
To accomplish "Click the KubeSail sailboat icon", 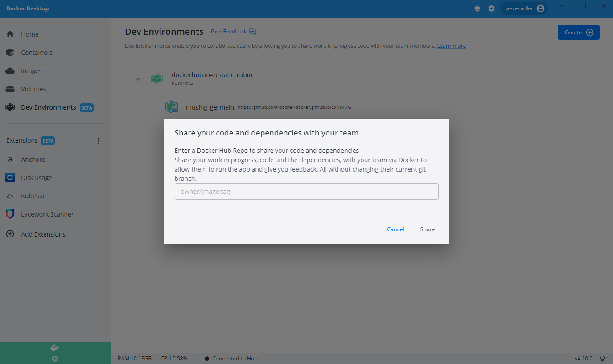I will 10,196.
